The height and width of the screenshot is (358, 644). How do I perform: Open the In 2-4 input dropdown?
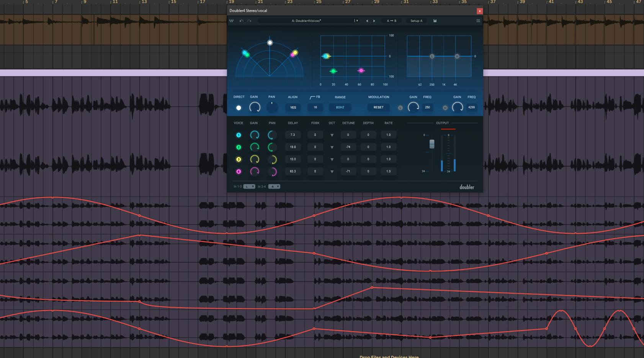[x=274, y=187]
